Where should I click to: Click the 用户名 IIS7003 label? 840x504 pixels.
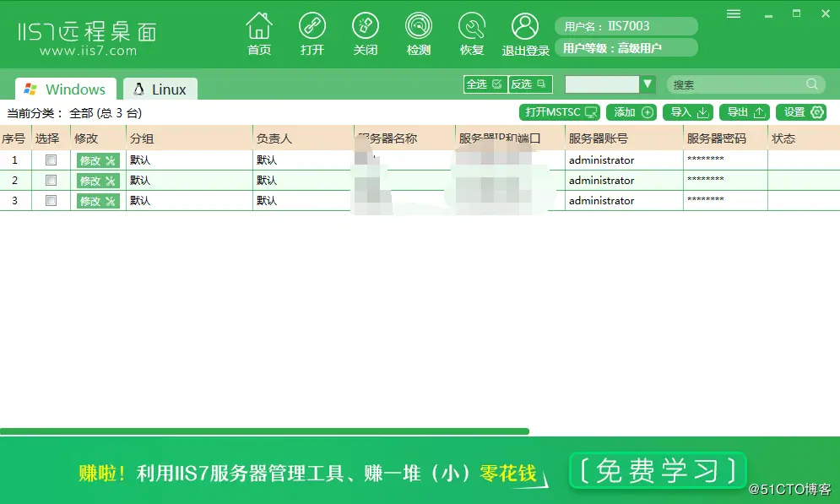pos(626,26)
